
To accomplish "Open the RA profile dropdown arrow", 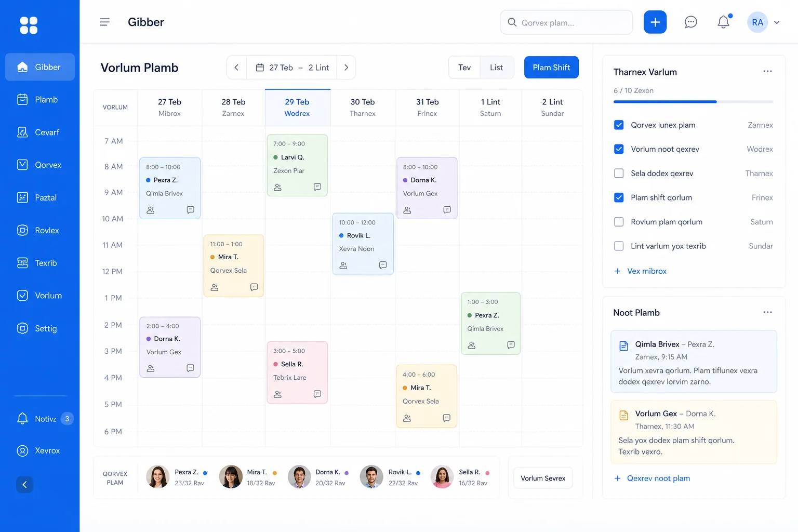I will (x=777, y=22).
